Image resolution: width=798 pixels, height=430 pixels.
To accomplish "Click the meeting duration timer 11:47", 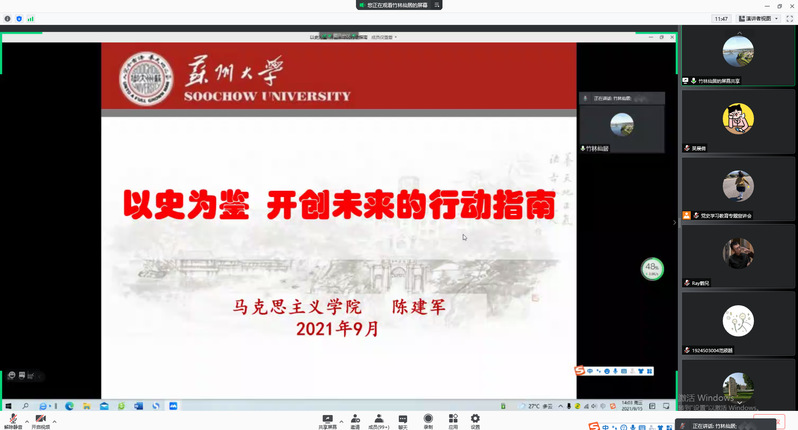I will click(x=721, y=18).
